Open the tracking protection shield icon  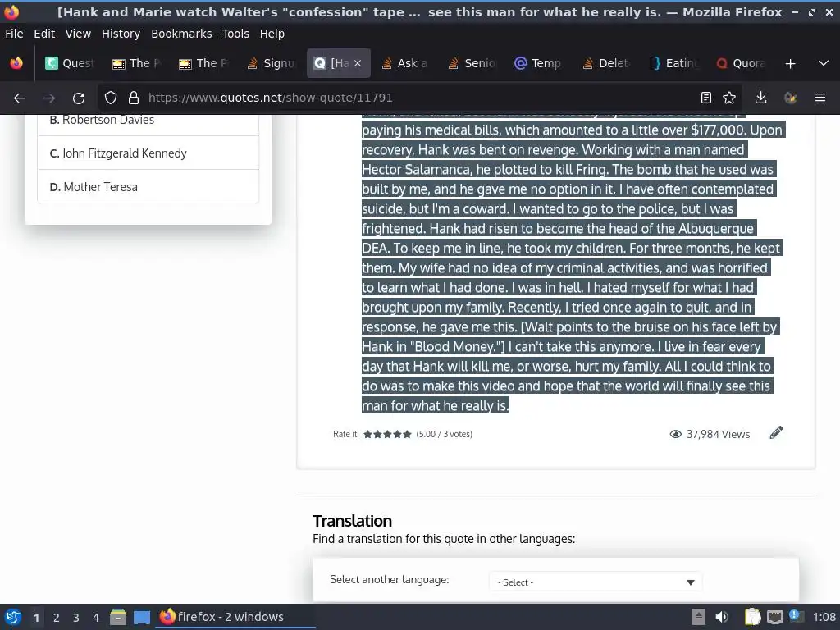(111, 98)
